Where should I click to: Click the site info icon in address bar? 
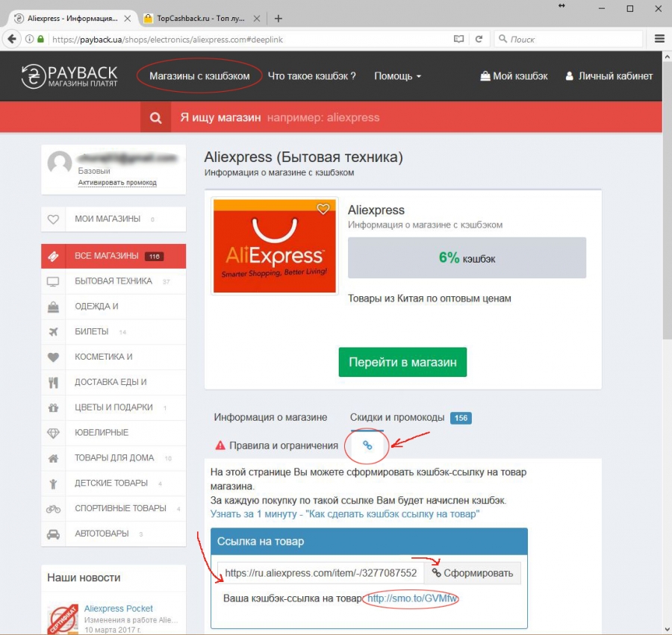point(29,40)
